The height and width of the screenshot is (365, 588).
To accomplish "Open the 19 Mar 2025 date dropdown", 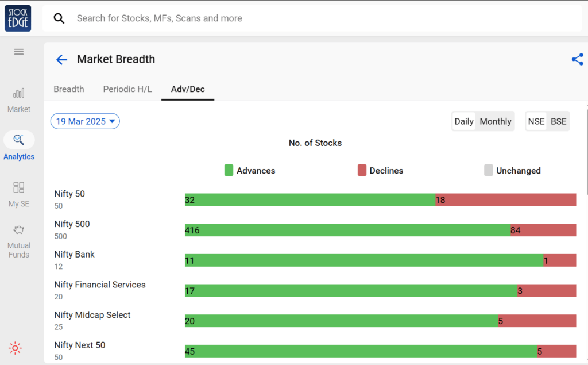I will (85, 121).
